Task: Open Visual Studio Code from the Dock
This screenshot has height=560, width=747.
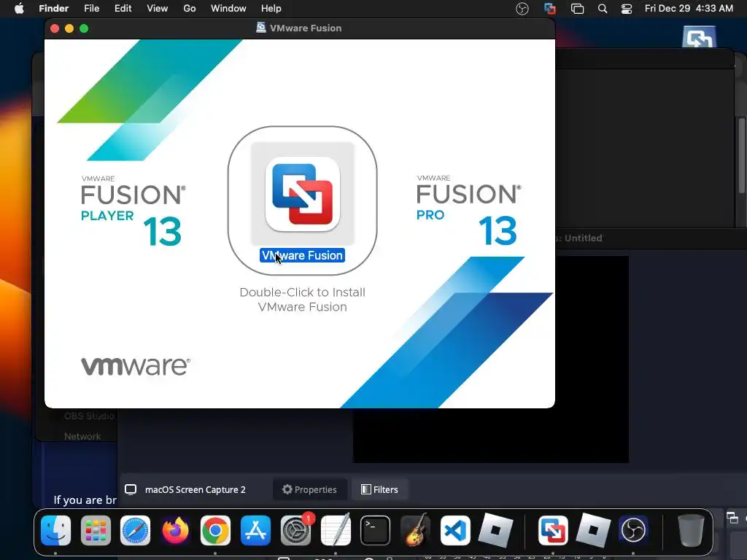Action: coord(455,530)
